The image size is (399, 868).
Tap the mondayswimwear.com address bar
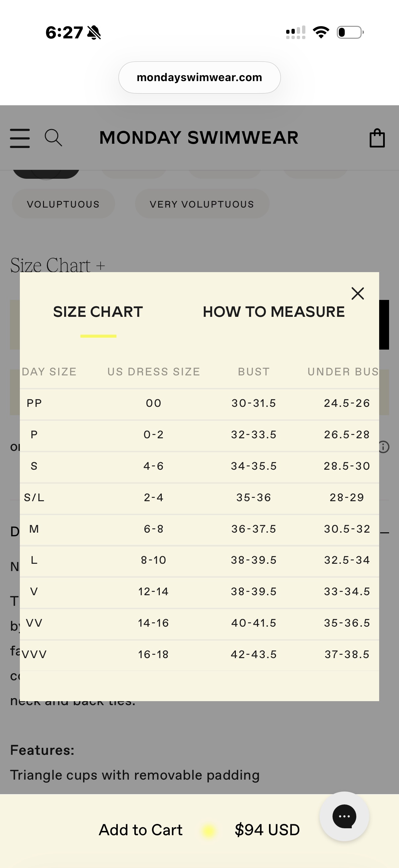tap(199, 77)
